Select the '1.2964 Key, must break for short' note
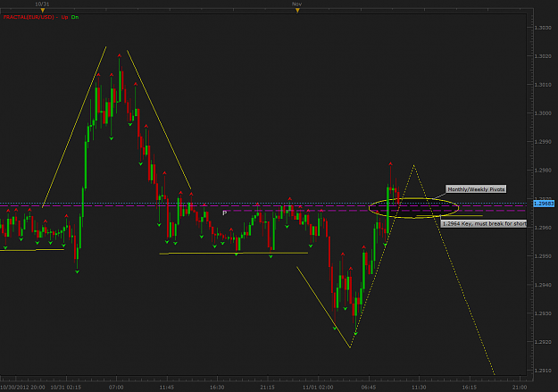 [x=484, y=223]
